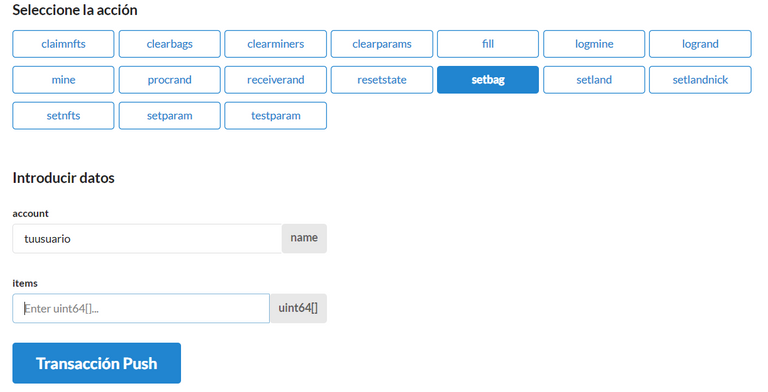Pick the setparam action
Image resolution: width=768 pixels, height=392 pixels.
pyautogui.click(x=169, y=116)
